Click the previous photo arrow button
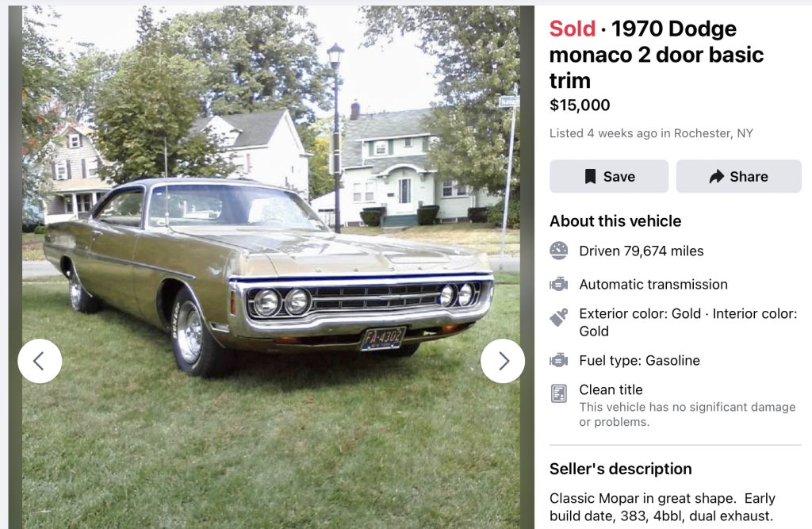 [x=40, y=361]
